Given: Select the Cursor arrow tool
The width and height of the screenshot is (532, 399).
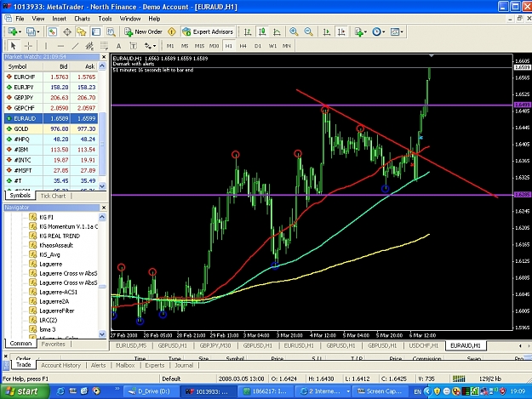Looking at the screenshot, I should click(14, 46).
